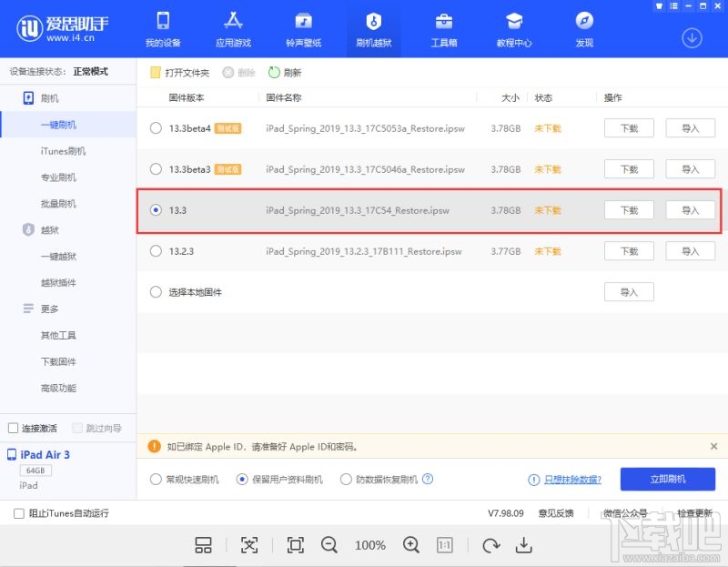This screenshot has width=728, height=567.
Task: Click the orange warning exclamation icon
Action: click(x=154, y=446)
